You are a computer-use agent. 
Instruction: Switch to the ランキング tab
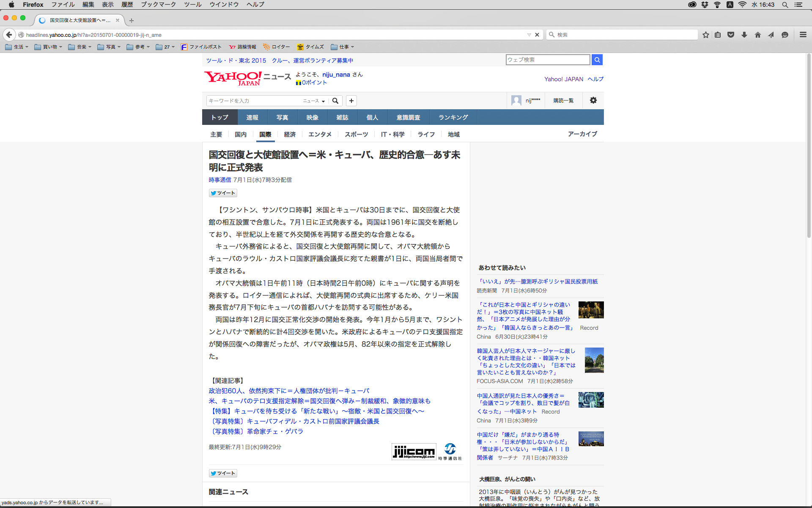pyautogui.click(x=453, y=117)
